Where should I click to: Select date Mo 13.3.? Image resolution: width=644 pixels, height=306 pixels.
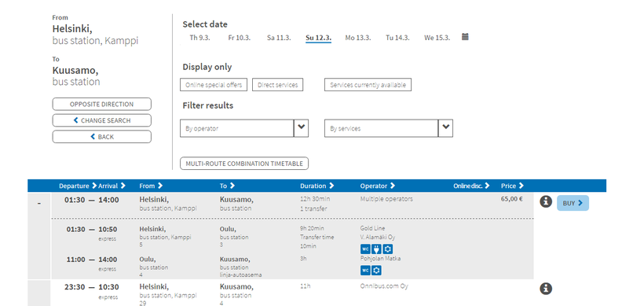coord(358,38)
